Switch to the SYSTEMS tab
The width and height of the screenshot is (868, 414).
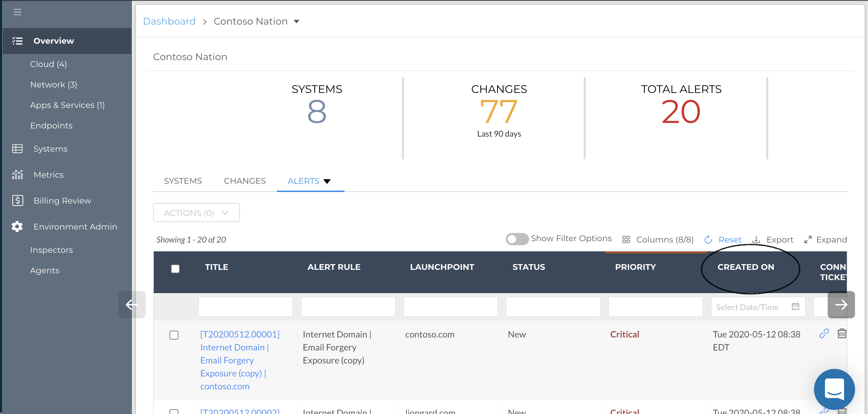[183, 181]
